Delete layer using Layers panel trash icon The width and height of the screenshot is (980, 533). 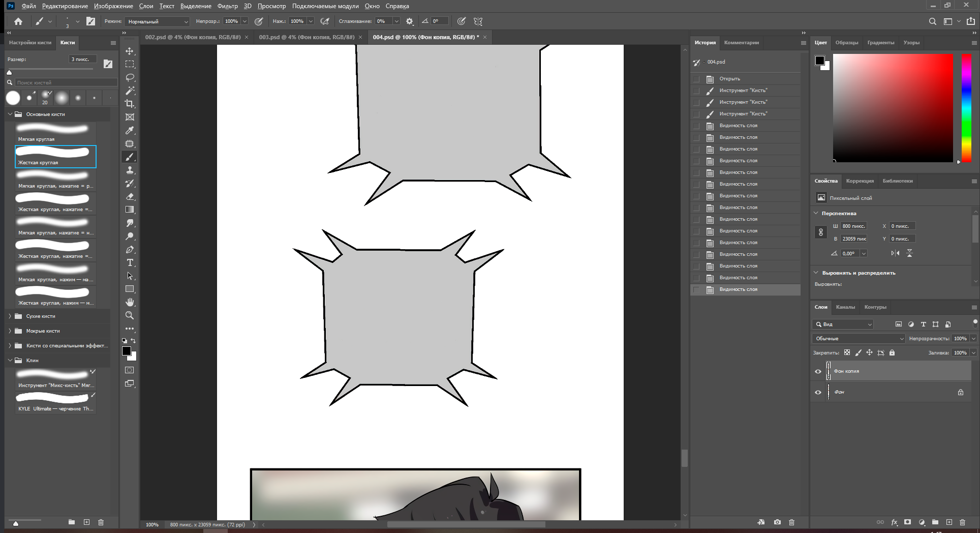[x=962, y=522]
